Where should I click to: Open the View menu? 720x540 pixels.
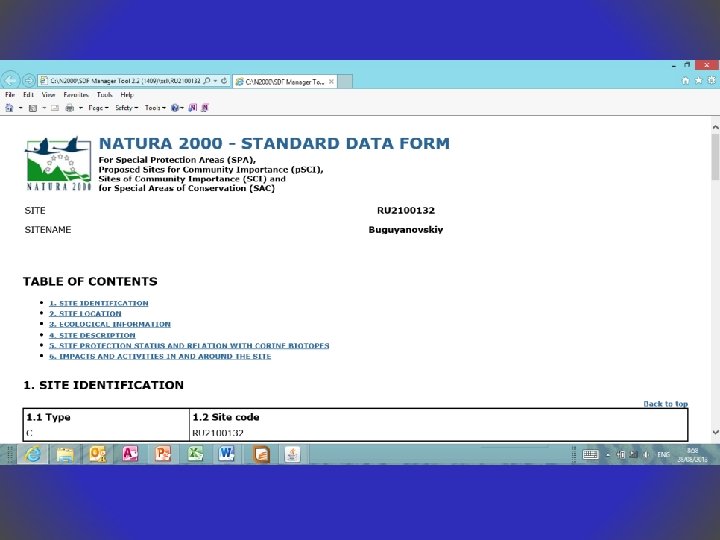click(x=48, y=95)
